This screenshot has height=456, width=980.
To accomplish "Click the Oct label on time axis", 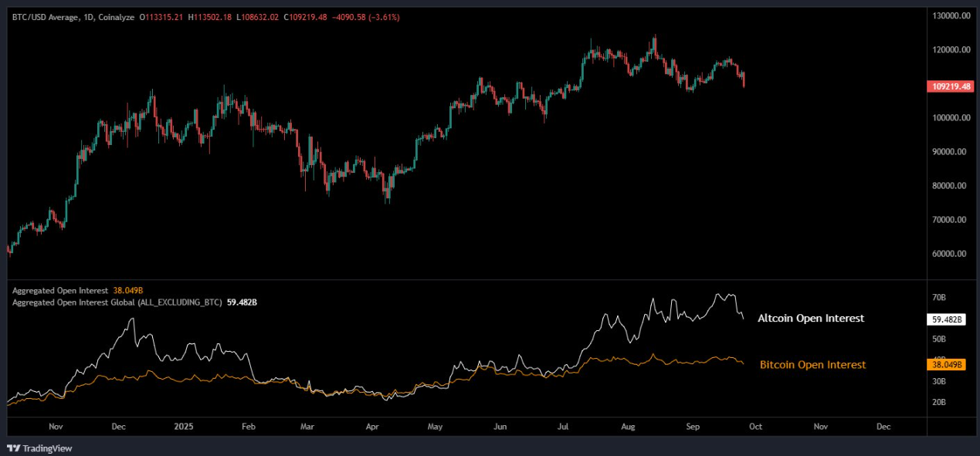I will (x=755, y=426).
